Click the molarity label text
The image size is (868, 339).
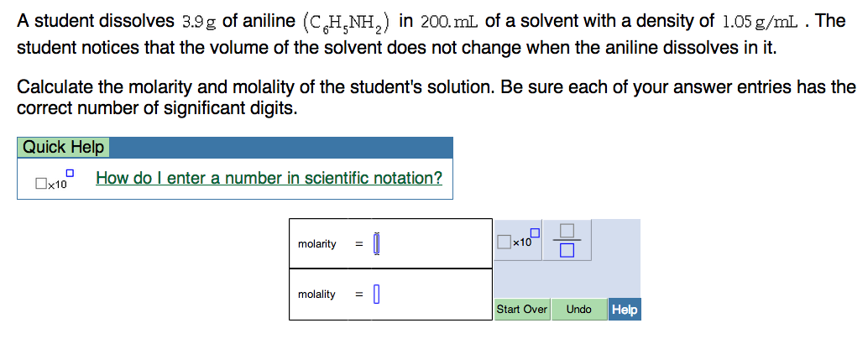click(316, 244)
